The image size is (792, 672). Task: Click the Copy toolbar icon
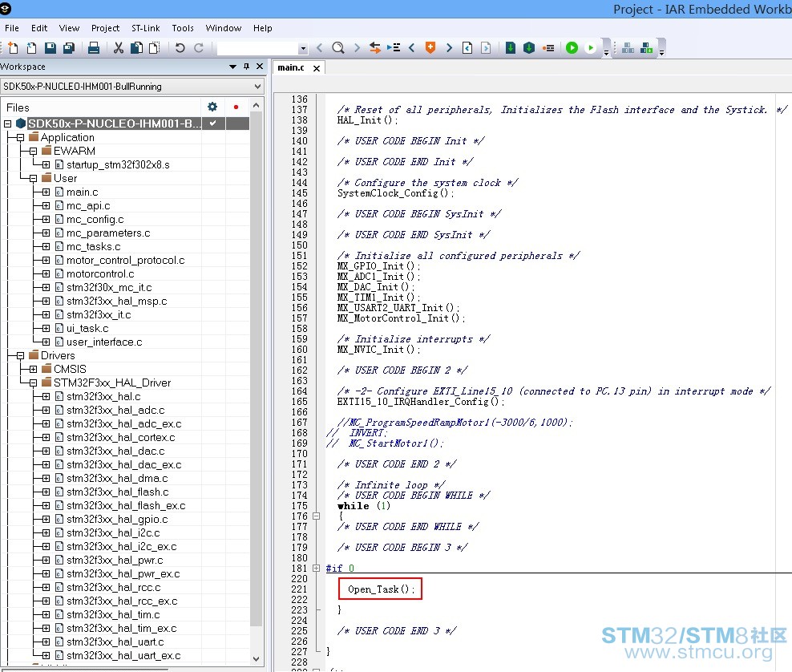tap(136, 48)
